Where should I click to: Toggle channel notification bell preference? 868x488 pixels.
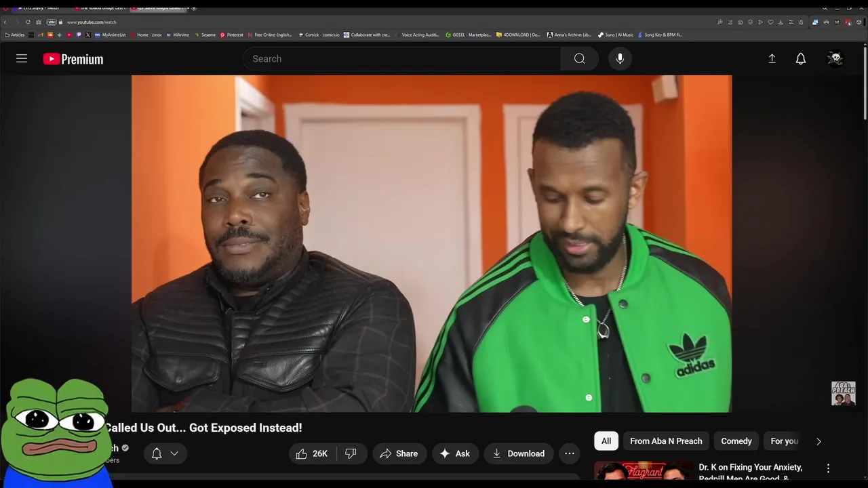click(157, 453)
